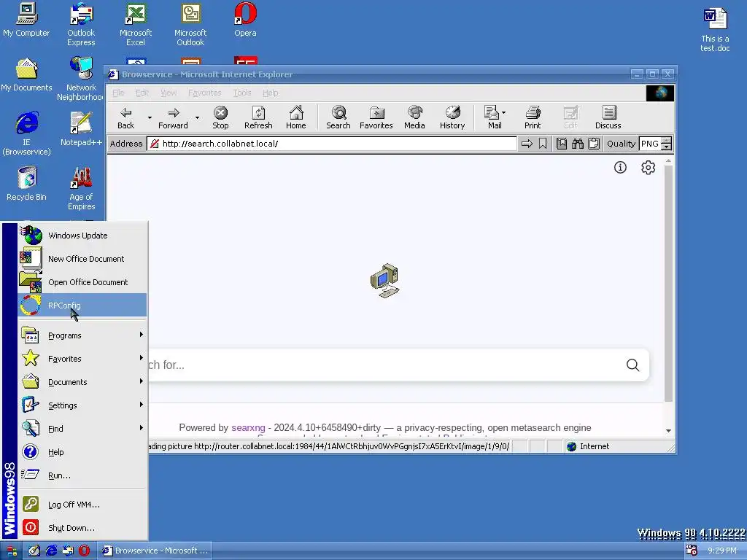
Task: Click the 9:29 PM clock in the tray
Action: click(x=721, y=551)
